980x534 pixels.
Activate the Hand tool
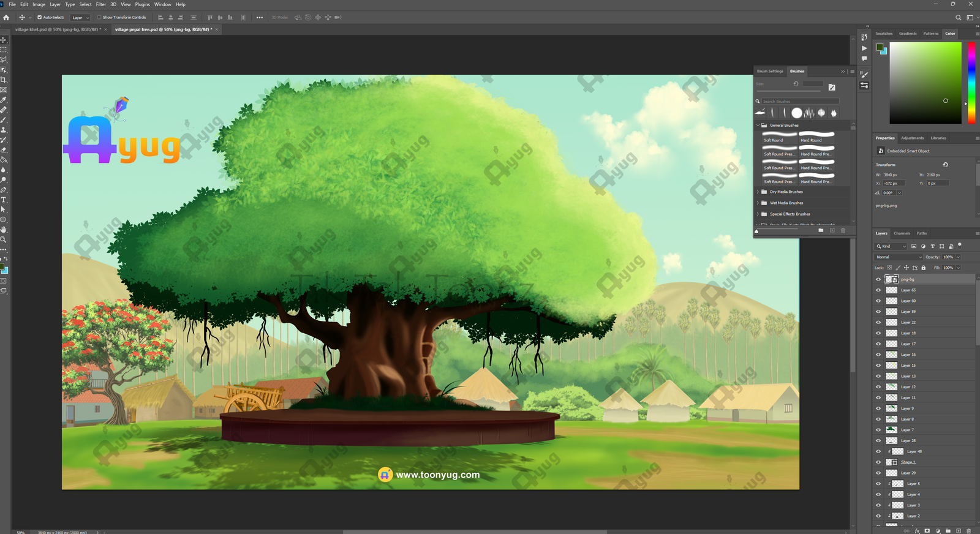4,230
